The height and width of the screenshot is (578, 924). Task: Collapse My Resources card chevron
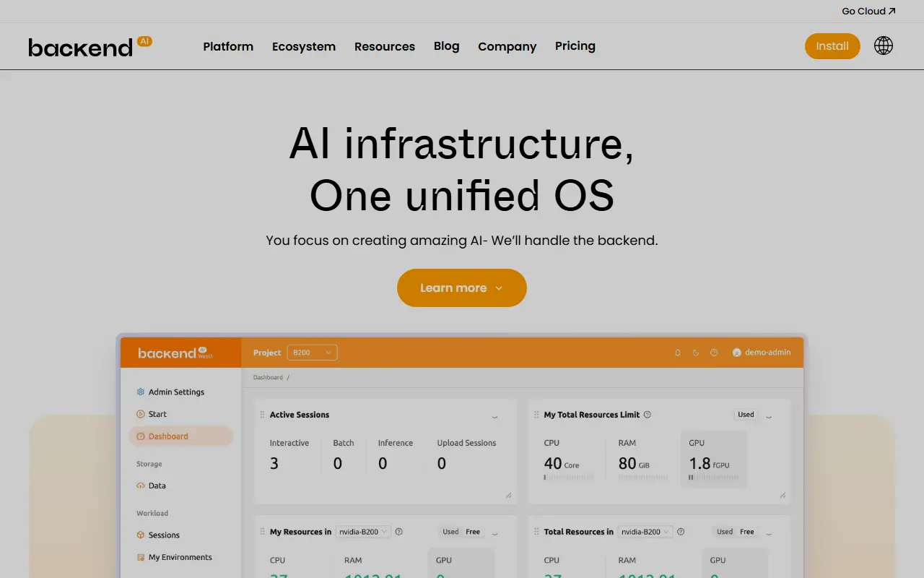[x=494, y=533]
